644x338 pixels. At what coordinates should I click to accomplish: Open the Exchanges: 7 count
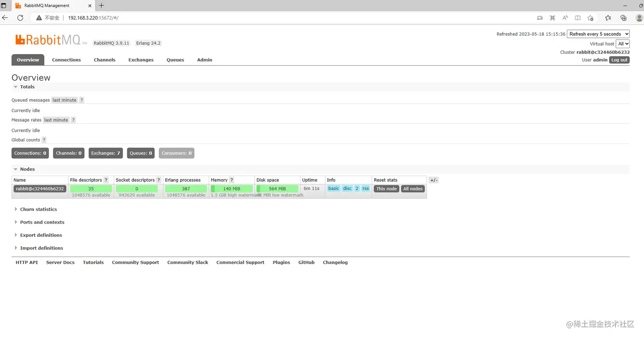coord(106,153)
